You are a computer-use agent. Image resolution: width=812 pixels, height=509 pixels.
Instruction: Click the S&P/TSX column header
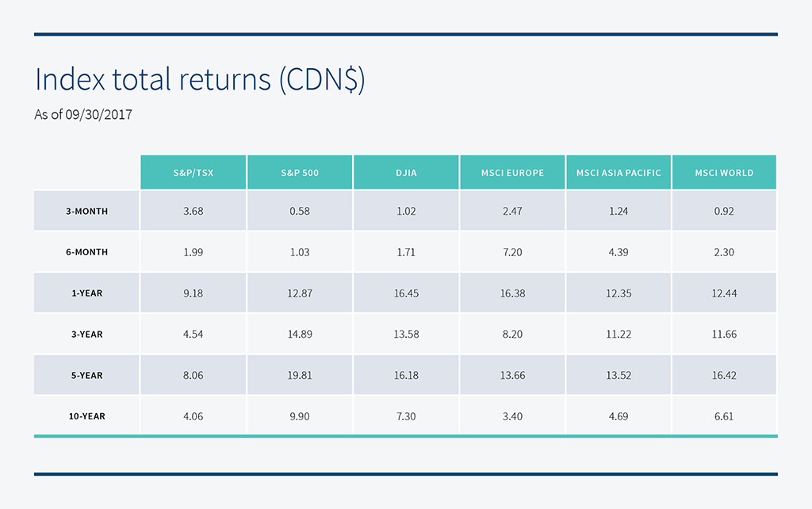[193, 173]
